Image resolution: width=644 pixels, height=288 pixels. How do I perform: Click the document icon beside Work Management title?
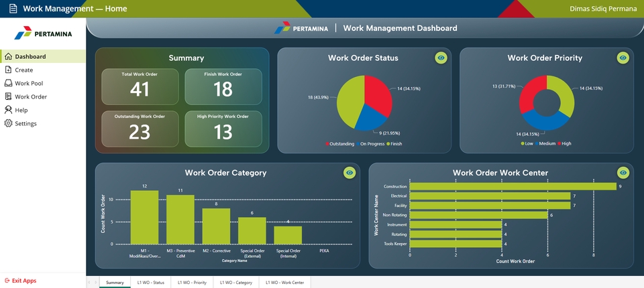coord(13,9)
